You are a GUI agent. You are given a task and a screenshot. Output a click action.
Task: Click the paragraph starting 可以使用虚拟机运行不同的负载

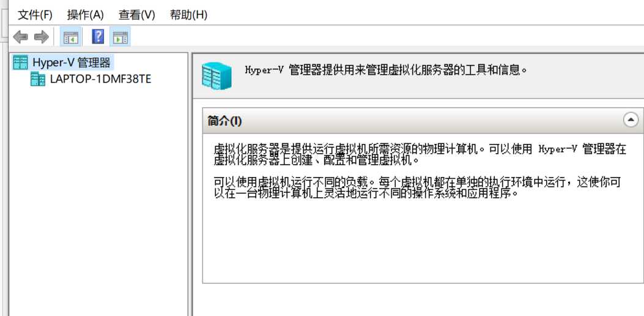click(417, 187)
